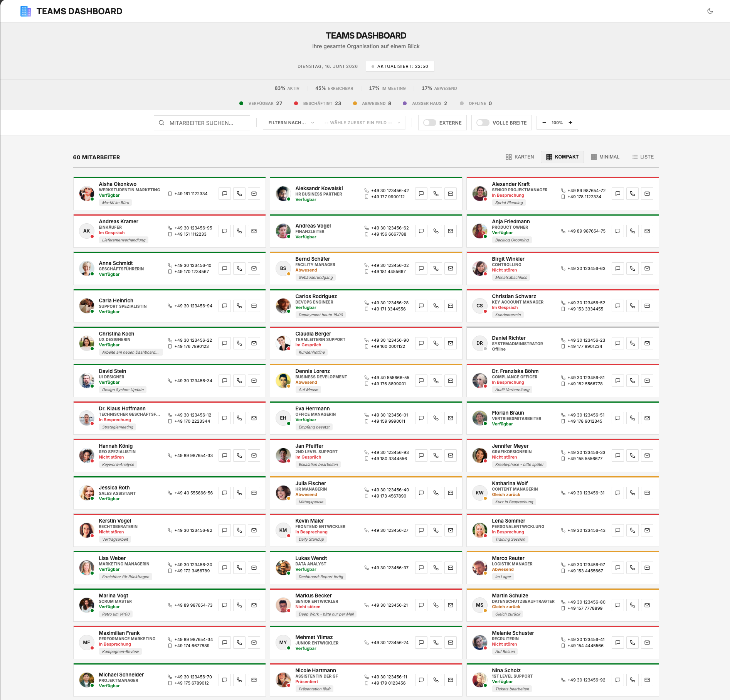Email Andreas Vogel using mail icon
The width and height of the screenshot is (730, 700).
point(451,231)
